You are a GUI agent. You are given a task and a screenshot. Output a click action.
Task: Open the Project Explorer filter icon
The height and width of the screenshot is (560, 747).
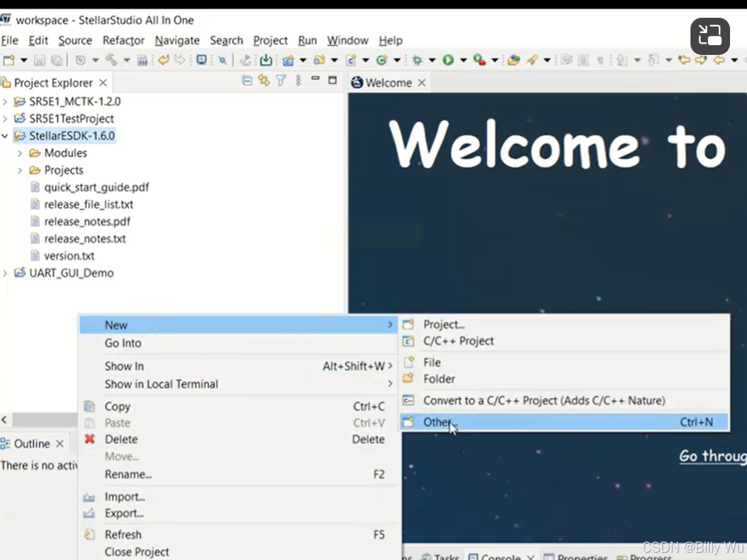281,81
